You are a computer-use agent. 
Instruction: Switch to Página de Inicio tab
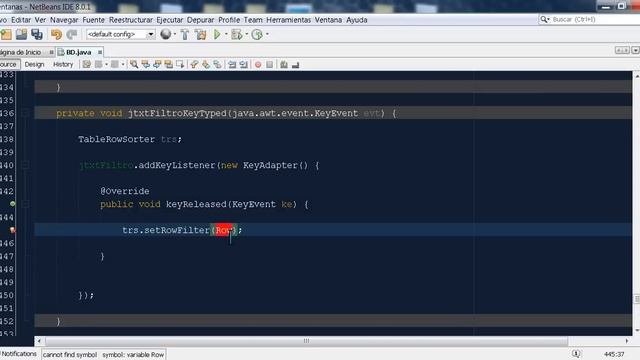[20, 52]
